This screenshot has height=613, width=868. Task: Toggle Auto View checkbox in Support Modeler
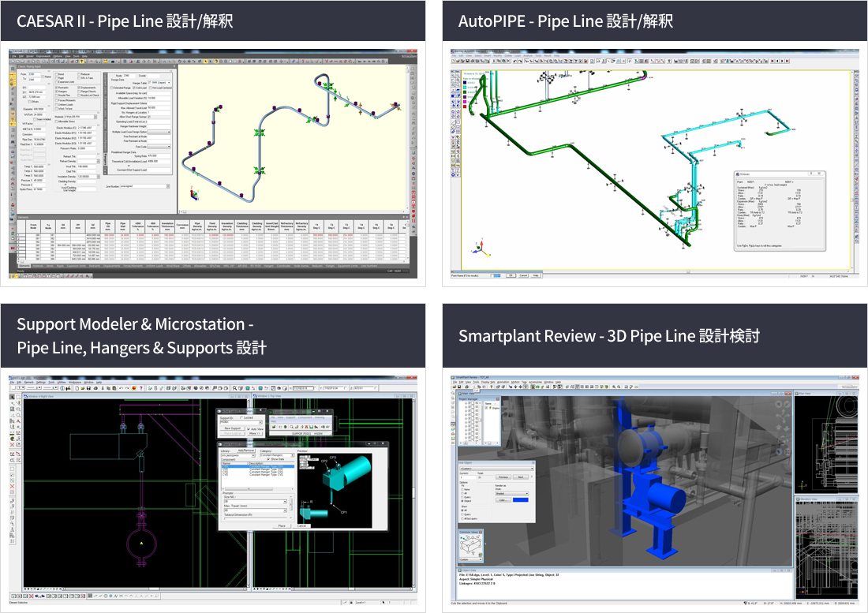[249, 428]
